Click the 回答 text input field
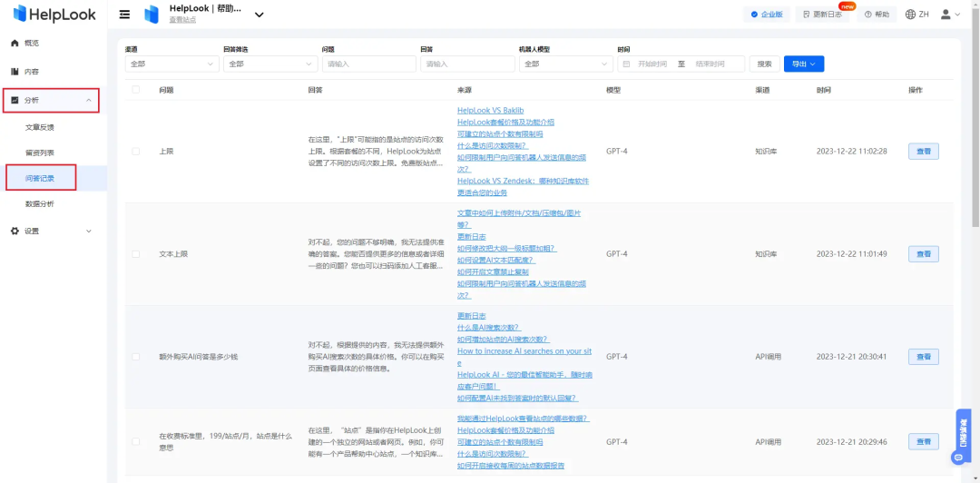The image size is (980, 483). [467, 64]
